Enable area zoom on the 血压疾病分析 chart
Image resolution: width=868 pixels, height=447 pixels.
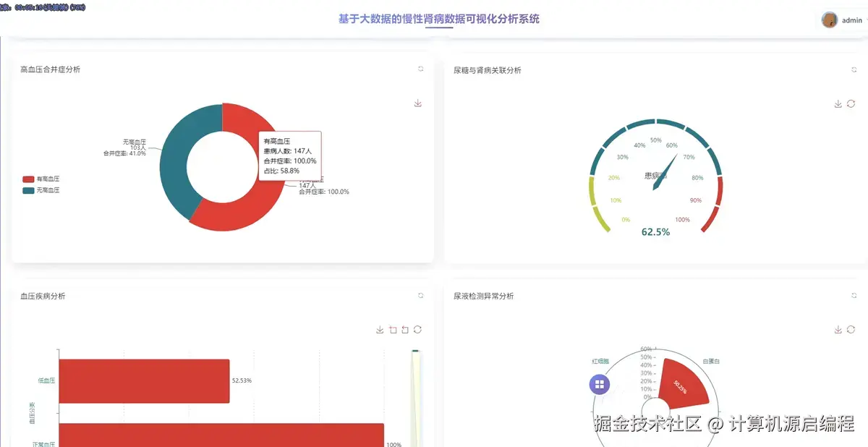tap(393, 330)
